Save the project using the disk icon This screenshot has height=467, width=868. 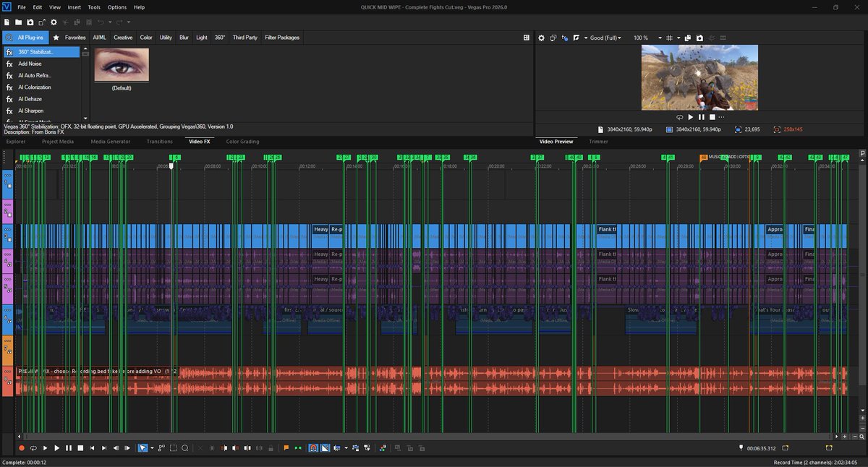(30, 22)
